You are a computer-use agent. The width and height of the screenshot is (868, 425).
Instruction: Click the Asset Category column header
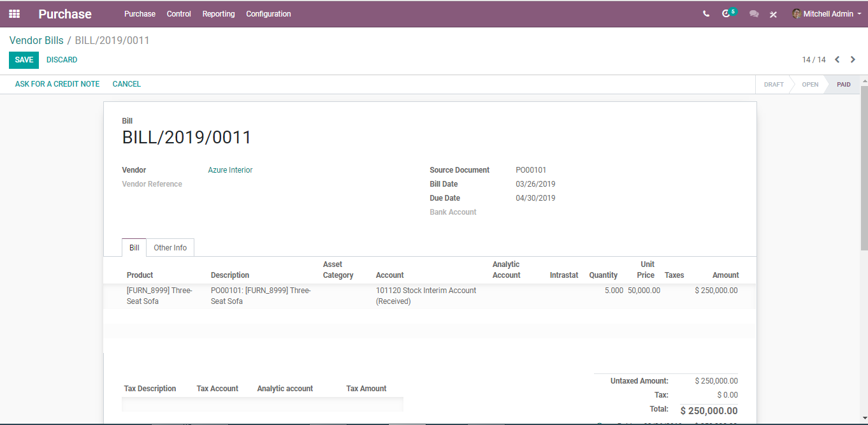(338, 270)
